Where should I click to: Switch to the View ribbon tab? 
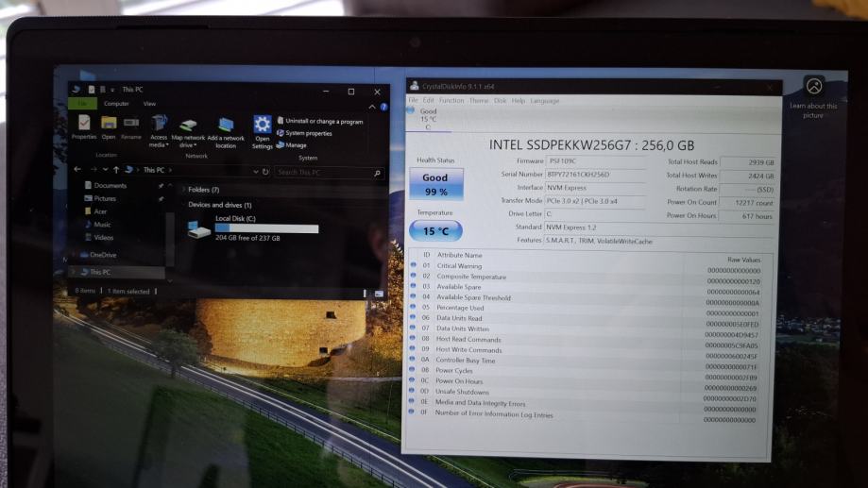click(149, 104)
